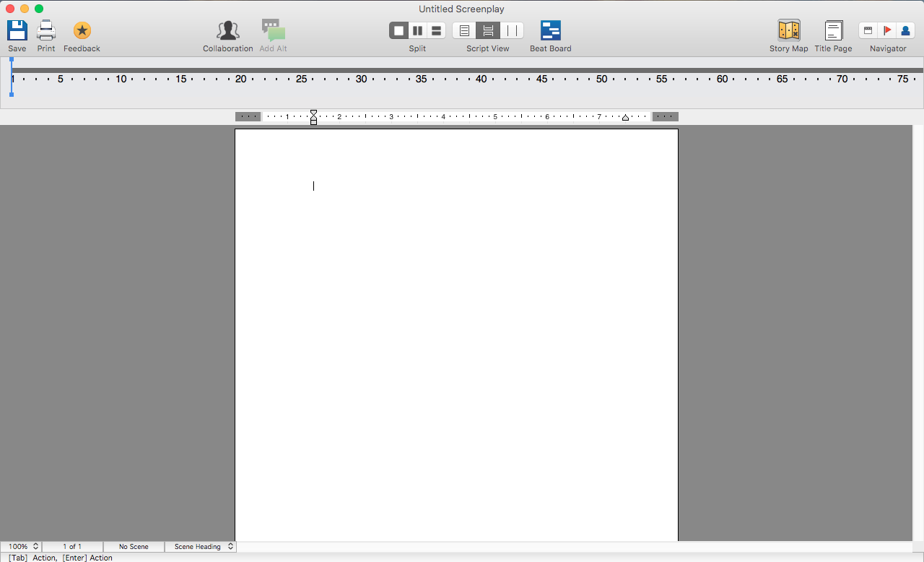Select Speed script view mode
Image resolution: width=924 pixels, height=562 pixels.
click(512, 30)
